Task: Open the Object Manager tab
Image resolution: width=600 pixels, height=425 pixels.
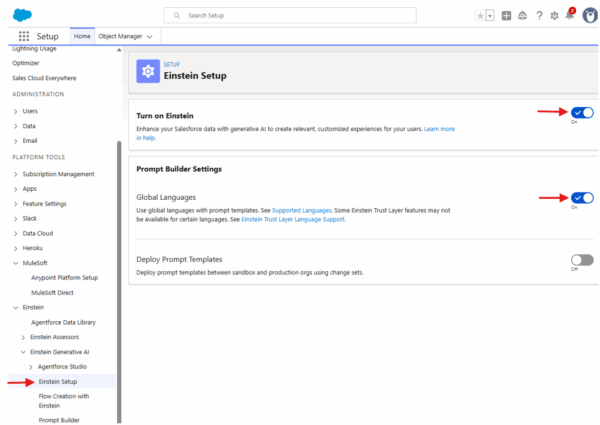Action: point(120,36)
